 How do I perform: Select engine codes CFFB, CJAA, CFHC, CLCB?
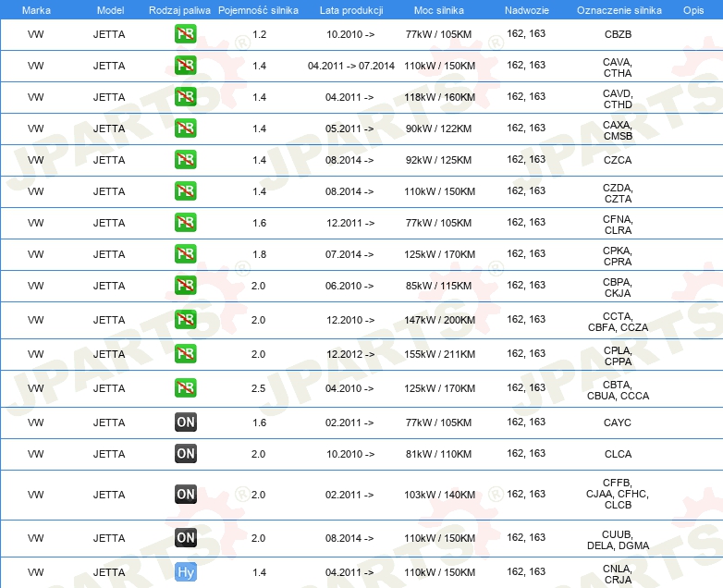coord(618,494)
